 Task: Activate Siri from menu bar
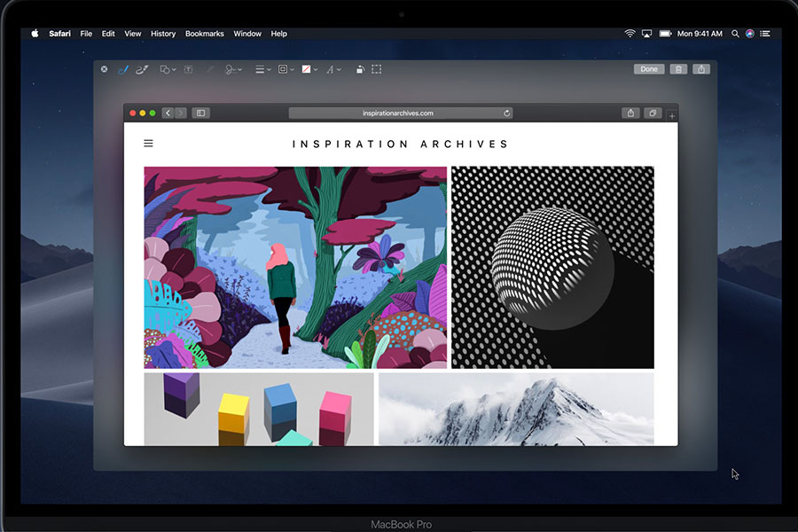pyautogui.click(x=749, y=34)
